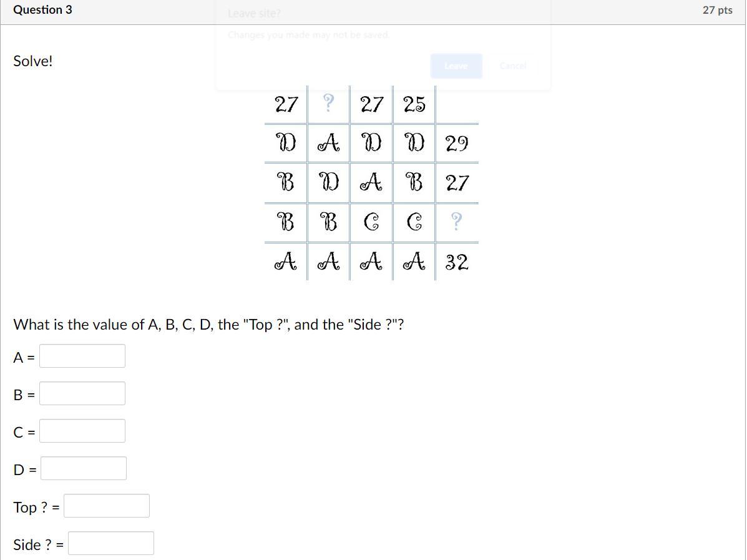This screenshot has height=560, width=747.
Task: Click the D = answer input field
Action: tap(84, 468)
